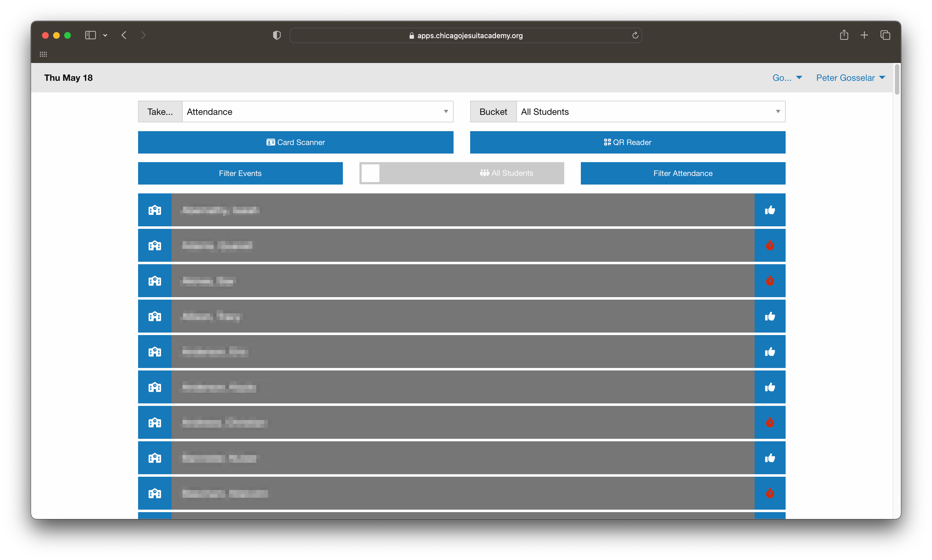Toggle the red stopwatch status on third row

[x=770, y=281]
